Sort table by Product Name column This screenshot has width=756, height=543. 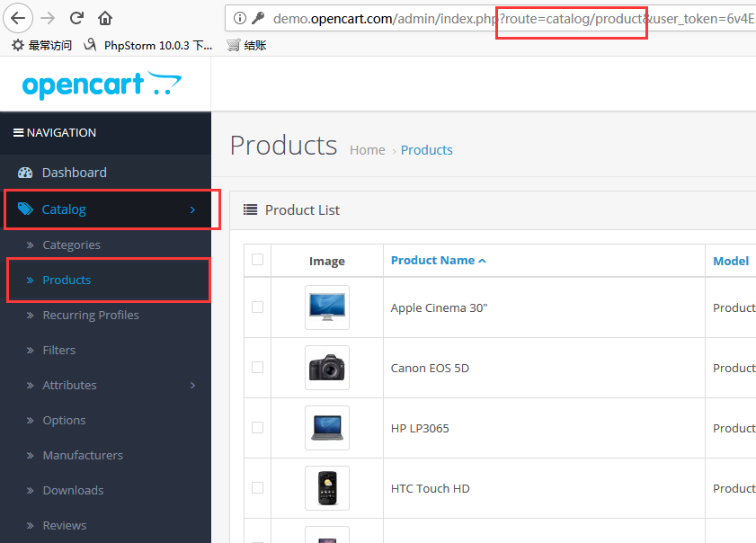pos(432,261)
